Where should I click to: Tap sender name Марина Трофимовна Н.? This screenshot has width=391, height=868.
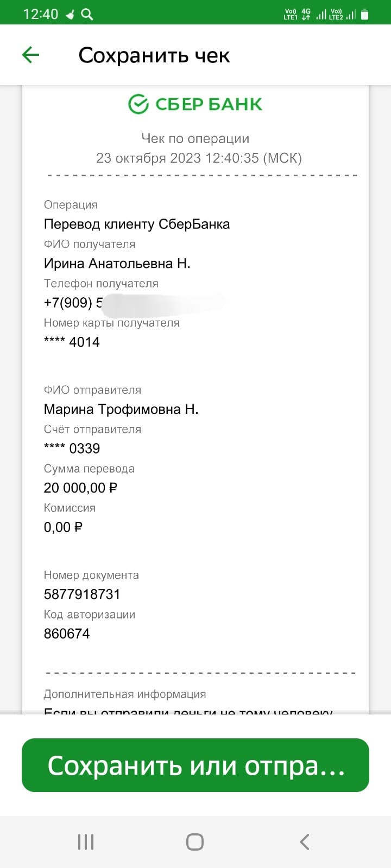pyautogui.click(x=121, y=409)
